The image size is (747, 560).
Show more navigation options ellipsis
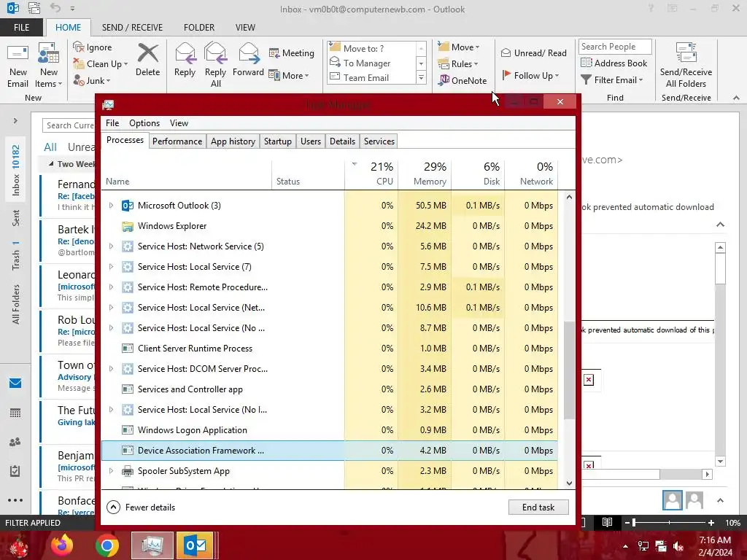(x=15, y=500)
